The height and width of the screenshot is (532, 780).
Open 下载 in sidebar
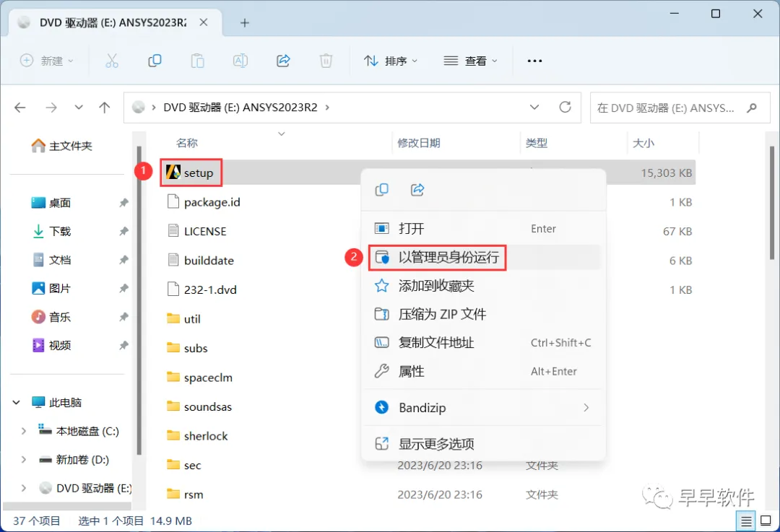52,231
